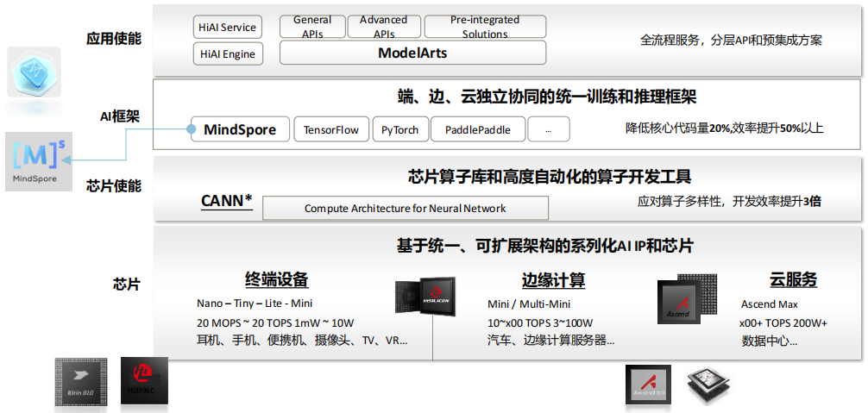The width and height of the screenshot is (868, 413).
Task: Select the Ascend chip package image
Action: 687,299
